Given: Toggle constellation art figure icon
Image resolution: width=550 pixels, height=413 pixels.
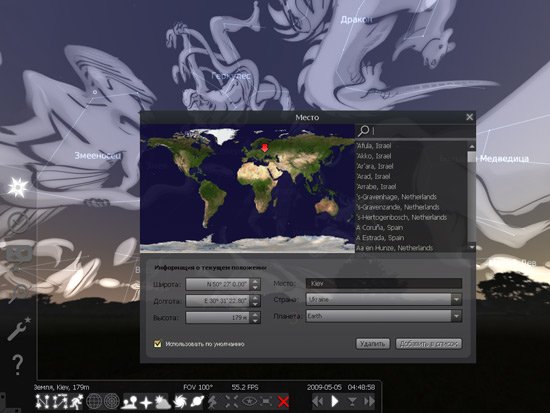Looking at the screenshot, I should pyautogui.click(x=76, y=401).
